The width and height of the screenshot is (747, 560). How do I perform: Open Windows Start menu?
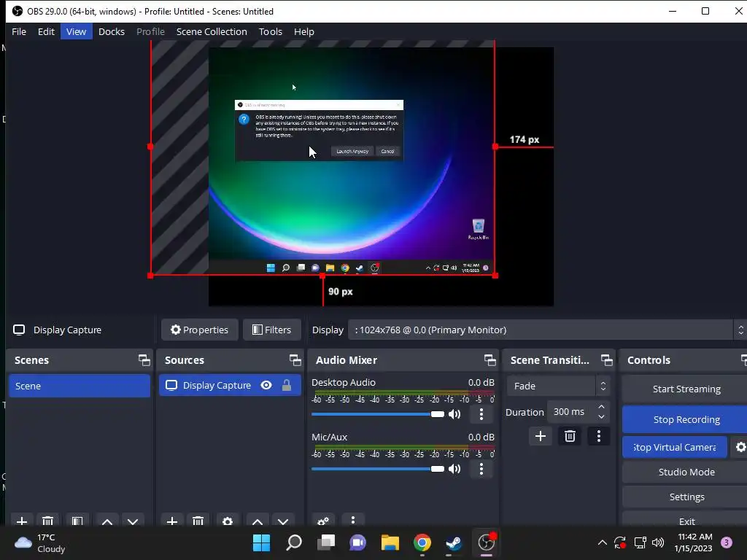pos(262,542)
